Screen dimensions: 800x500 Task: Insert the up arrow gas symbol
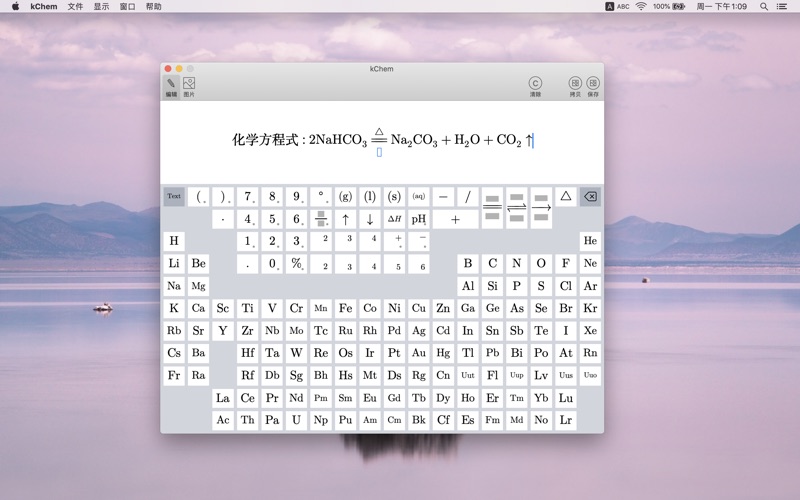(x=345, y=219)
